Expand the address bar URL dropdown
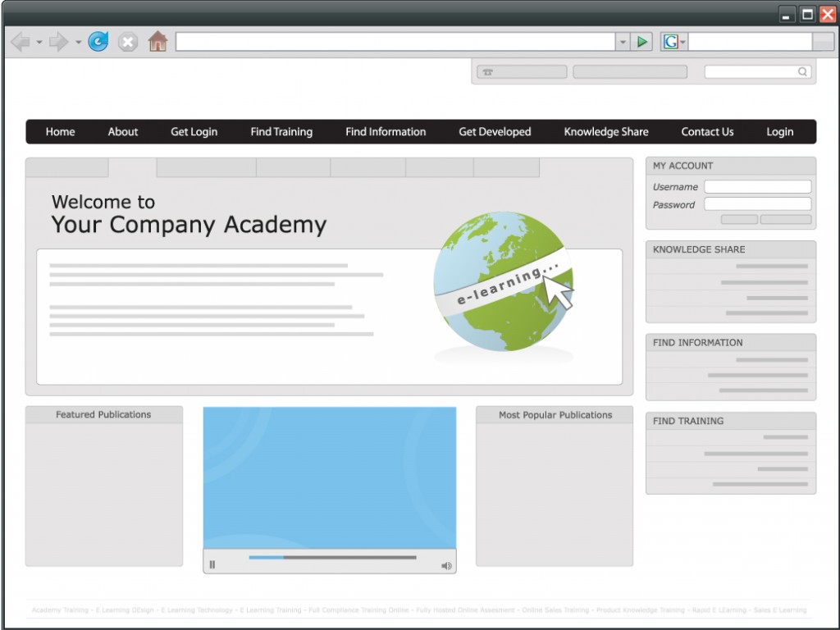Viewport: 840px width, 630px height. [623, 41]
